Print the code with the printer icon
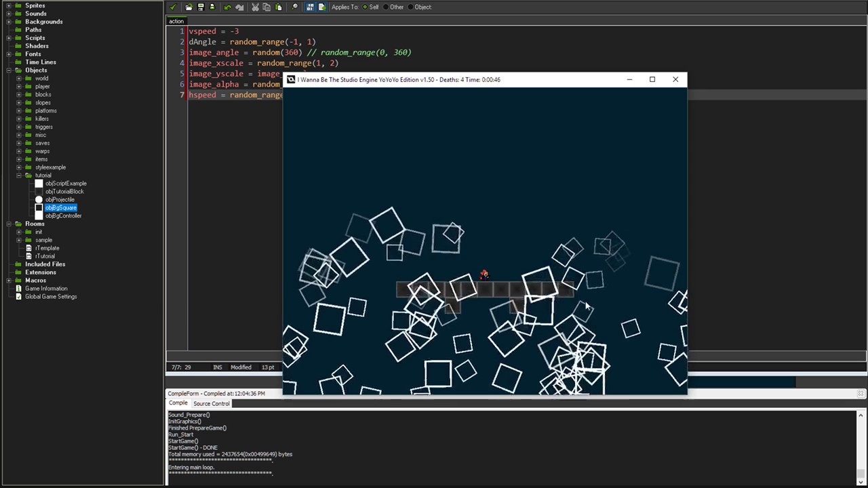Image resolution: width=868 pixels, height=488 pixels. (212, 7)
